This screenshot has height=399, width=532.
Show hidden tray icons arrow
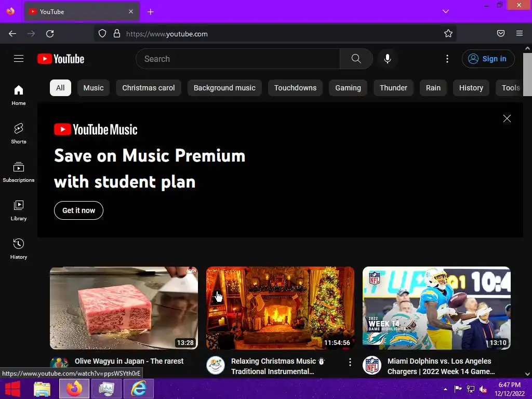(x=445, y=389)
